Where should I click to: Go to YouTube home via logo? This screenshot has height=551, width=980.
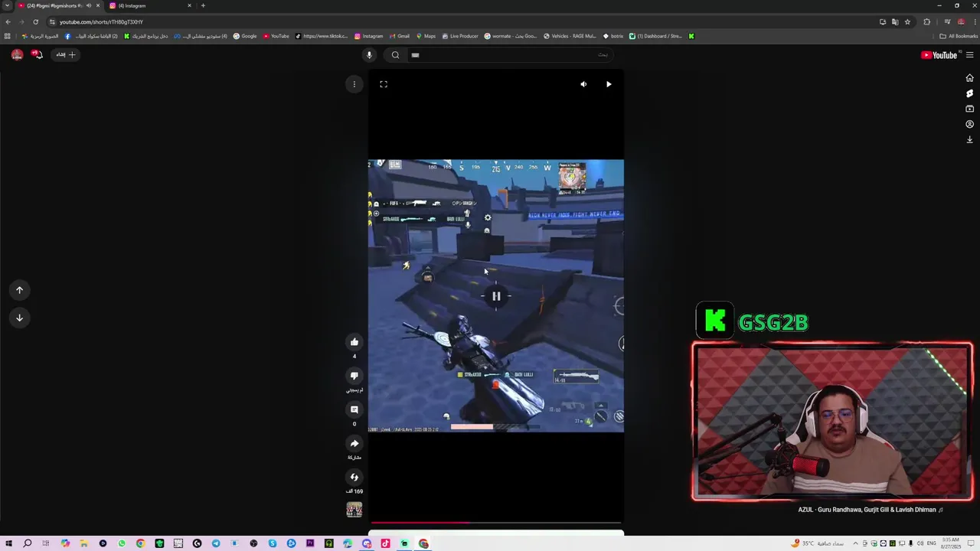pos(939,55)
